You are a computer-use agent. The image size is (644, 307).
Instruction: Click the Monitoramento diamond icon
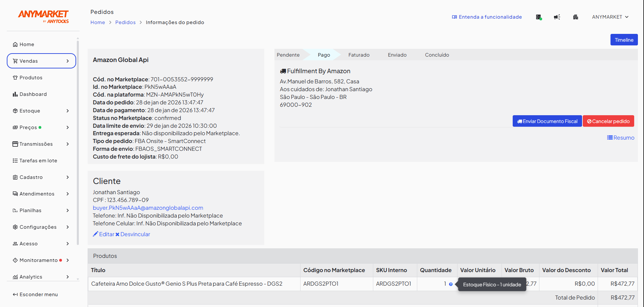pyautogui.click(x=15, y=260)
